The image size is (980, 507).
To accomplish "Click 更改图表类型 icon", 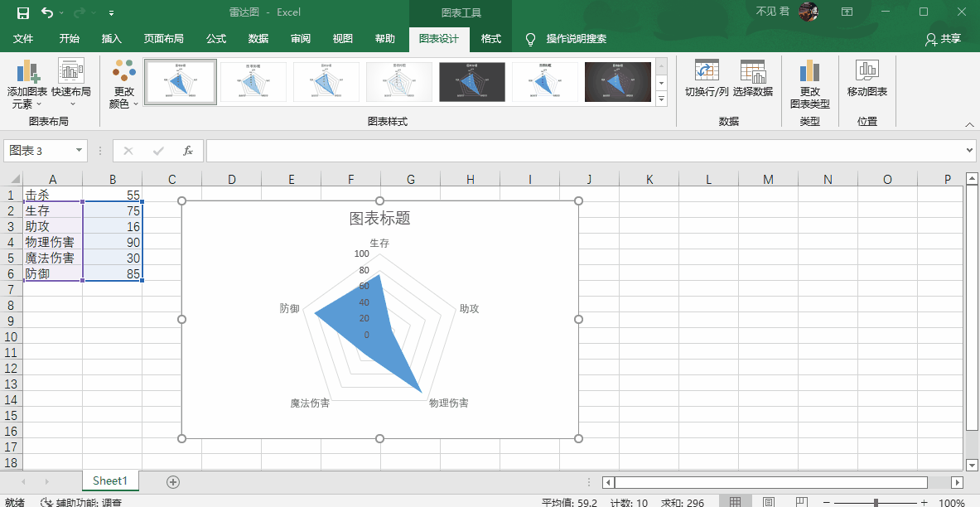I will click(x=810, y=84).
